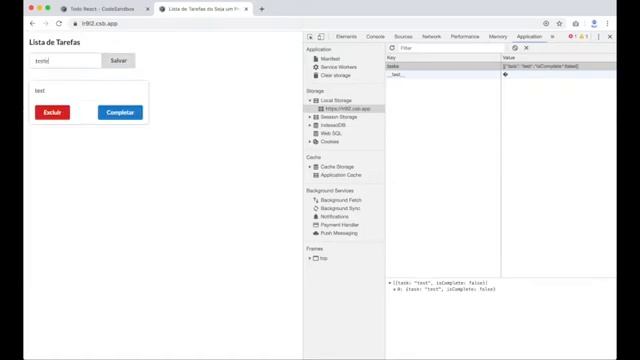This screenshot has width=640, height=360.
Task: Clear all storage entries icon
Action: pos(515,48)
